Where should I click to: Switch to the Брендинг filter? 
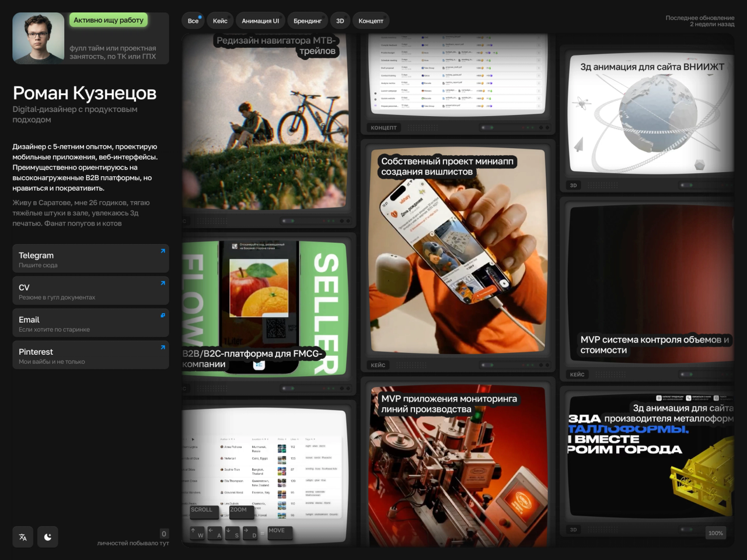(308, 21)
